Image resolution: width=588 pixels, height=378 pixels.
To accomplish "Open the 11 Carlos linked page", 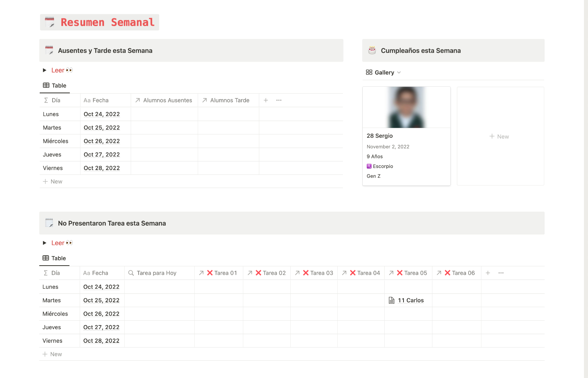I will (411, 300).
